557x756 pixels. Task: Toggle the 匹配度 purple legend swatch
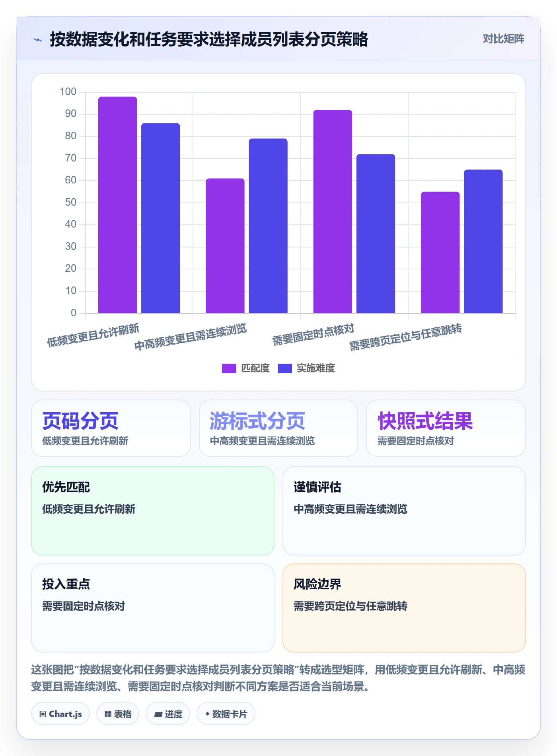click(229, 368)
